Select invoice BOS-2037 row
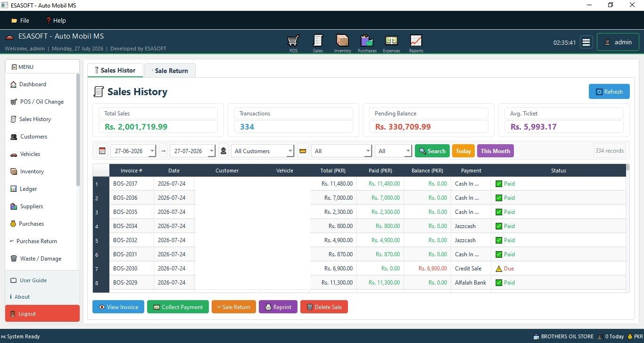Screen dimensions: 644x343 pyautogui.click(x=359, y=184)
